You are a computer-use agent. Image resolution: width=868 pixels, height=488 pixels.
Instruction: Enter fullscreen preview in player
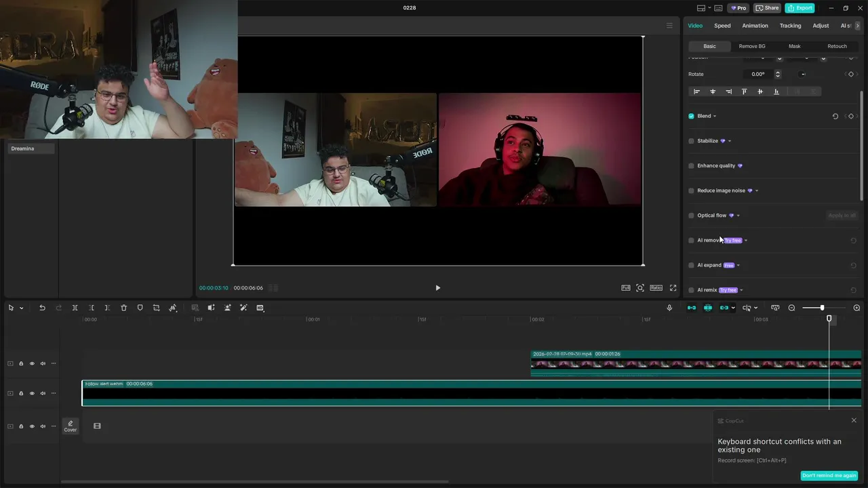point(673,288)
